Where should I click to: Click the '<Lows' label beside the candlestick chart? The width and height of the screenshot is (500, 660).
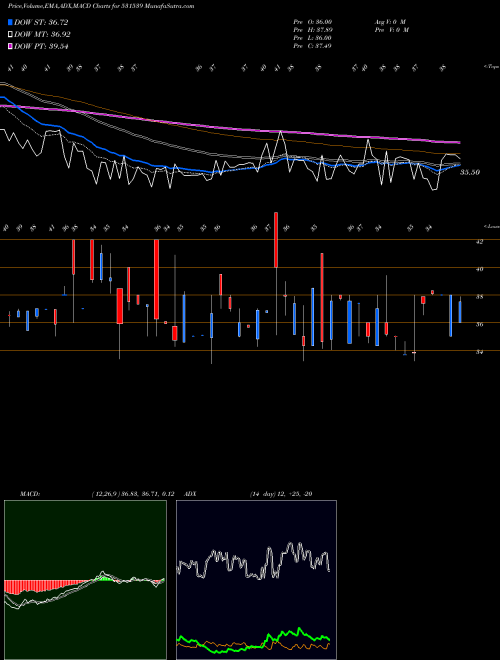click(x=492, y=227)
